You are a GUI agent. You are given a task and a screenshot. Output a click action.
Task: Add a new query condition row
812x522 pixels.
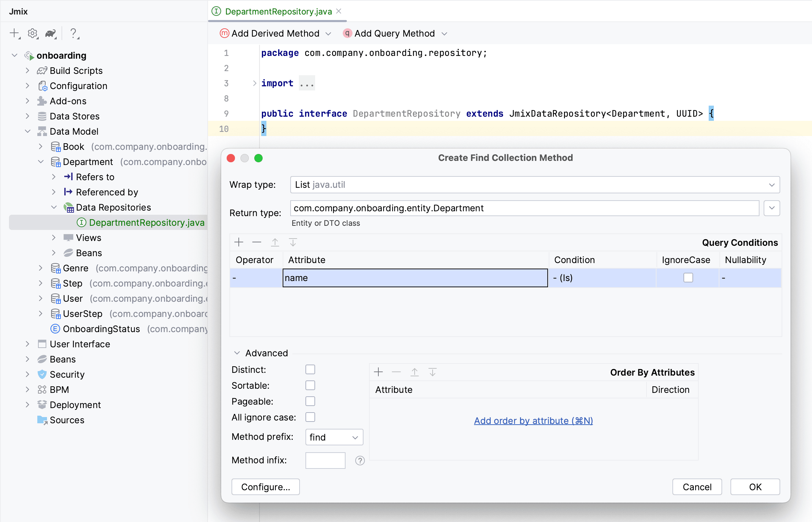239,242
